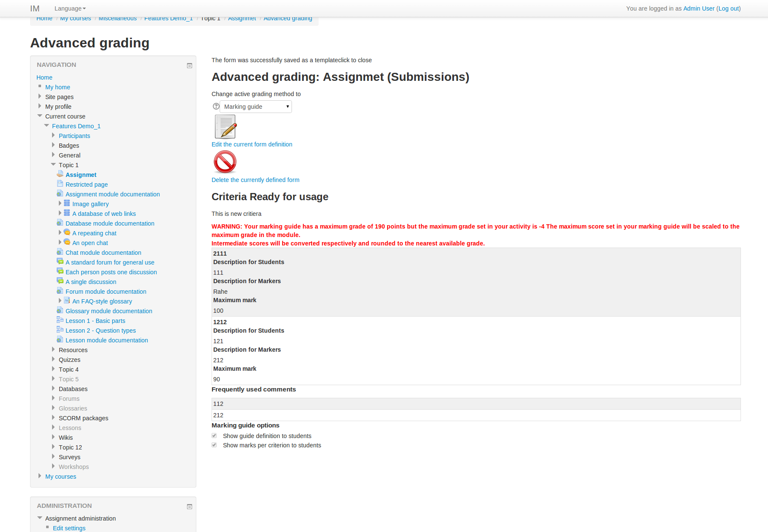Open Edit settings in Administration
Screen dimensions: 768x532
(x=69, y=528)
